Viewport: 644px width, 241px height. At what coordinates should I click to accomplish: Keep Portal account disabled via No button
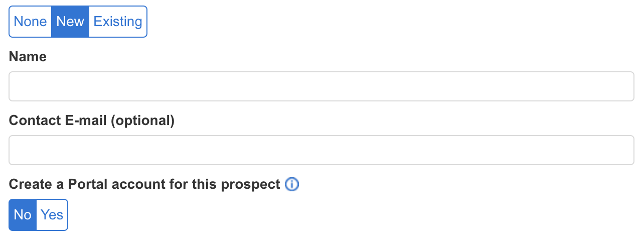pos(23,215)
